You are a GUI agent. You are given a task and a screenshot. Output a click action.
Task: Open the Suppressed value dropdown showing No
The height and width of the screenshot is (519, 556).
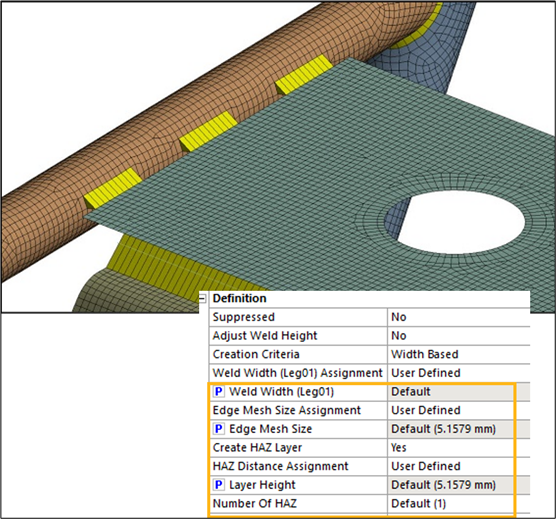click(459, 317)
